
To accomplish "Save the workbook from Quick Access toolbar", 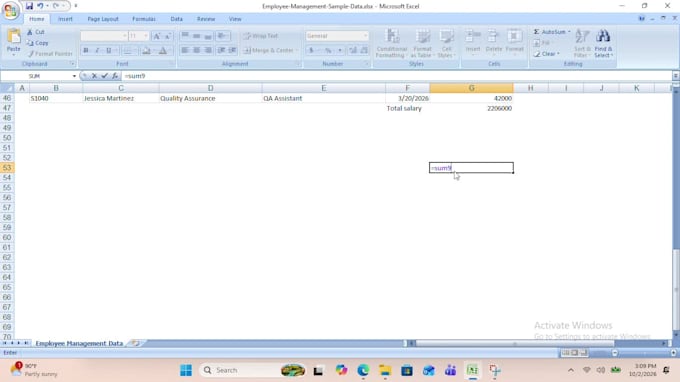I will (29, 6).
